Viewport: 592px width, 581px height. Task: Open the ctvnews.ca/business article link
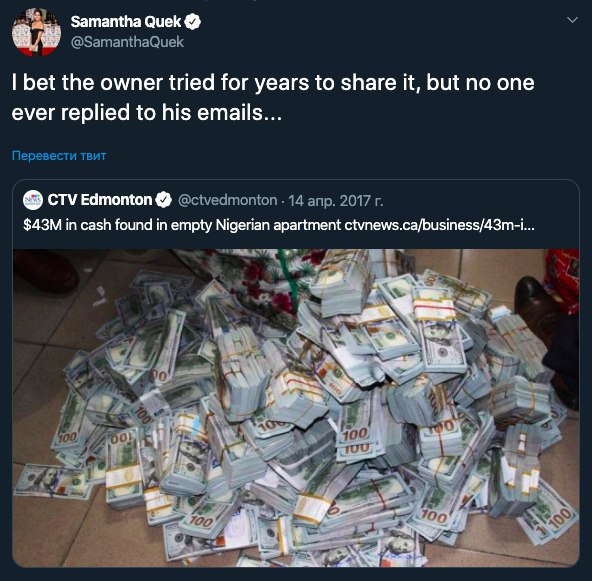coord(439,225)
